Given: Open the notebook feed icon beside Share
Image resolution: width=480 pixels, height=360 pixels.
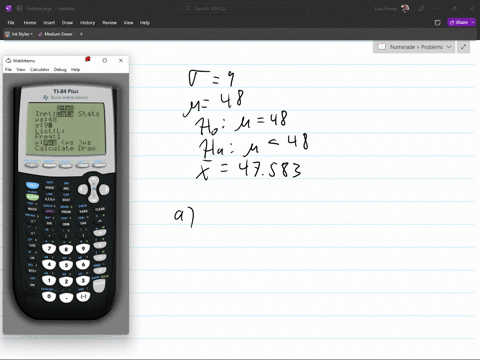Looking at the screenshot, I should pyautogui.click(x=438, y=23).
